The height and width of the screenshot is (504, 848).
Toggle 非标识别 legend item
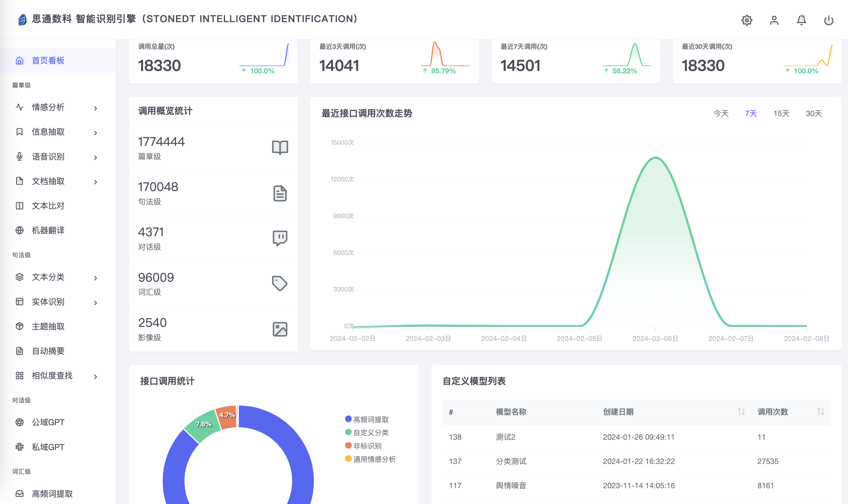point(363,446)
